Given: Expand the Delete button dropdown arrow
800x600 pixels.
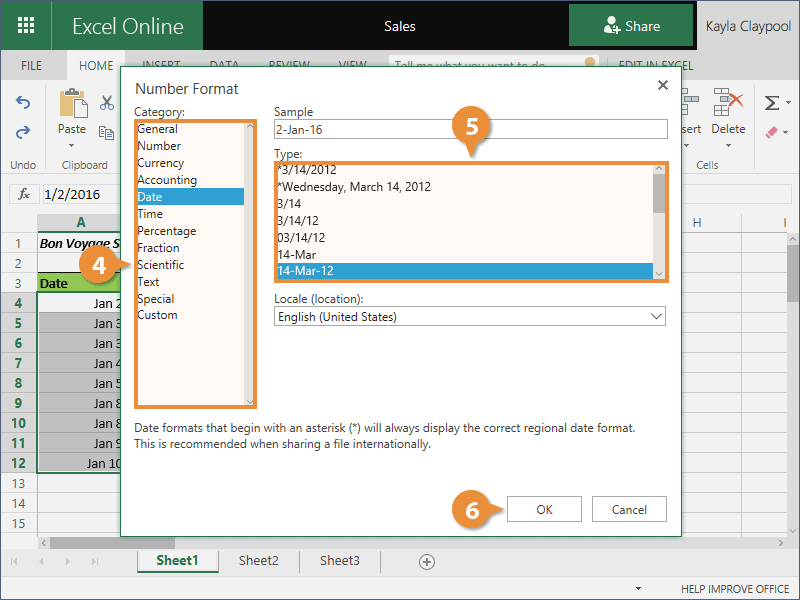Looking at the screenshot, I should 728,146.
